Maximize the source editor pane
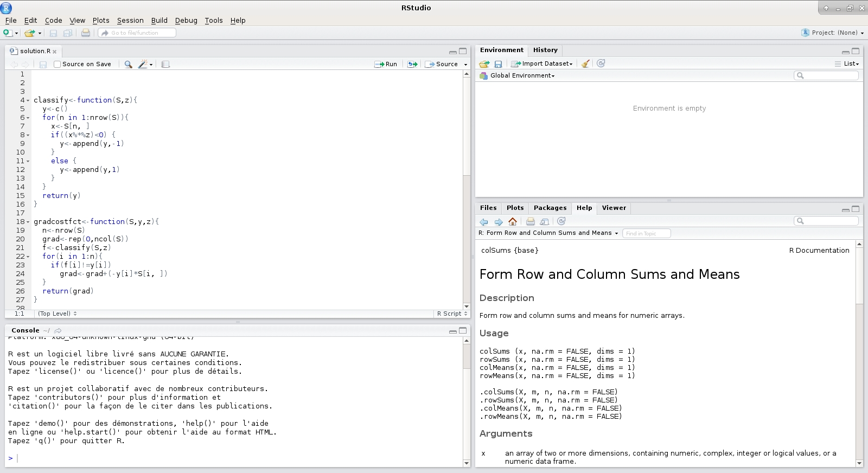The width and height of the screenshot is (868, 473). coord(463,51)
